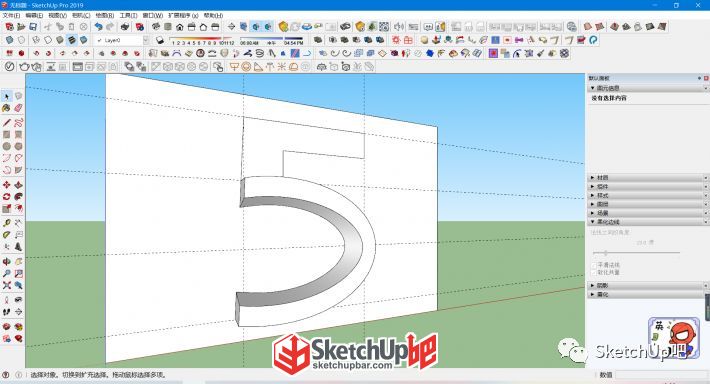Activate the Protractor tool
Screen dimensions: 710x384
tap(6, 235)
